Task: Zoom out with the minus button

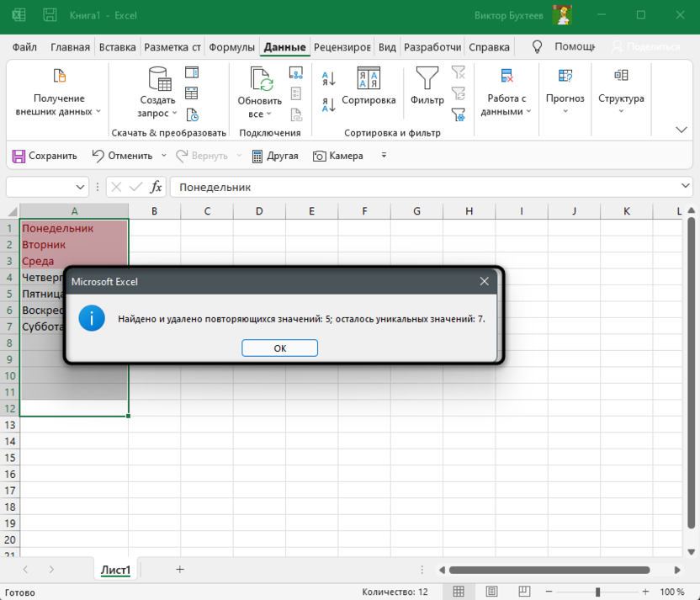Action: [549, 592]
